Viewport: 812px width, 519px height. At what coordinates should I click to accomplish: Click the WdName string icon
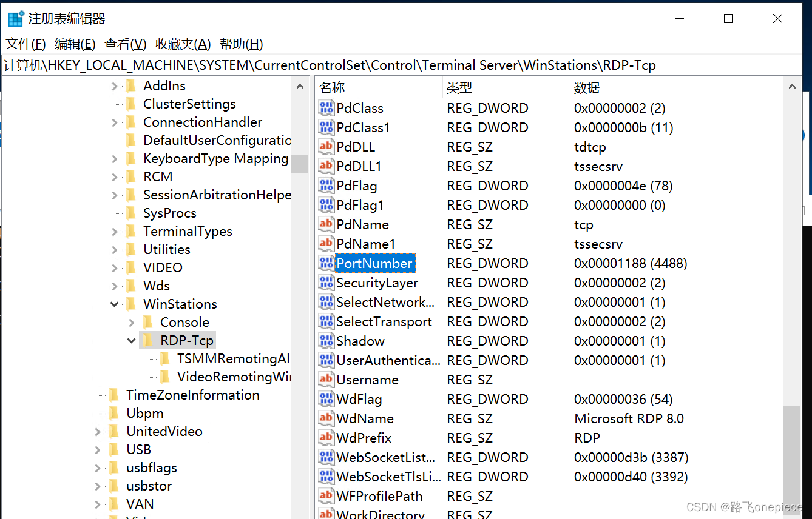[x=326, y=419]
